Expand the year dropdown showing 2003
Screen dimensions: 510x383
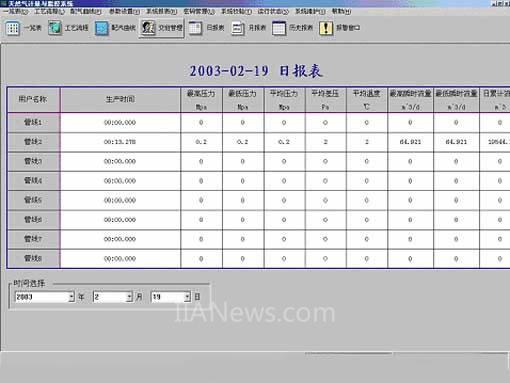tap(72, 297)
